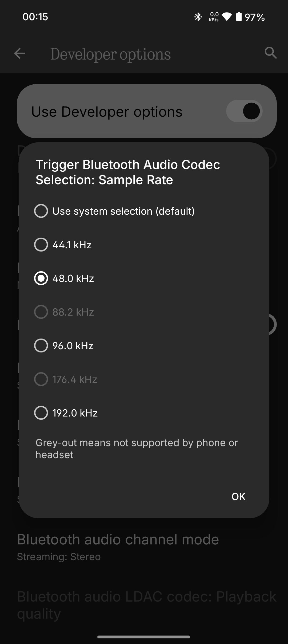Viewport: 288px width, 644px height.
Task: Tap the disabled 176.4 kHz option
Action: pos(144,379)
